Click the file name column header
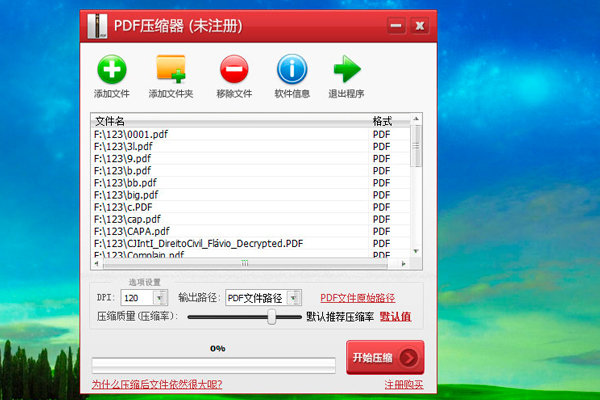This screenshot has height=400, width=600. 231,121
